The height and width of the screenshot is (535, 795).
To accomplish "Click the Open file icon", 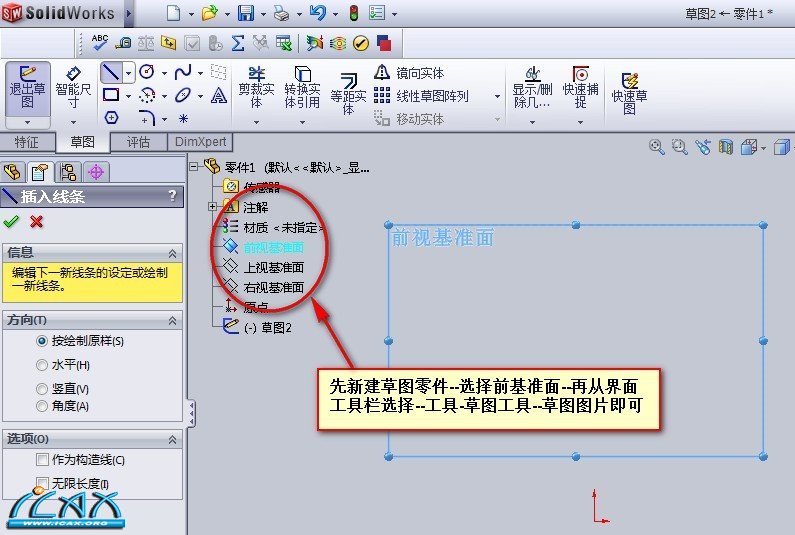I will [209, 13].
